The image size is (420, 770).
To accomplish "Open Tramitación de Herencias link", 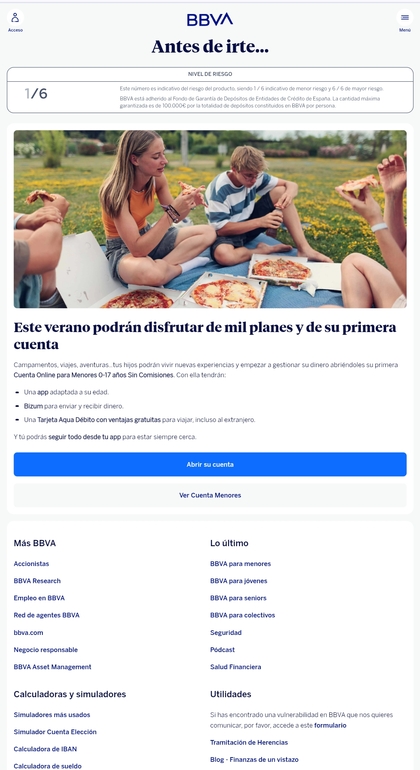I will (249, 742).
